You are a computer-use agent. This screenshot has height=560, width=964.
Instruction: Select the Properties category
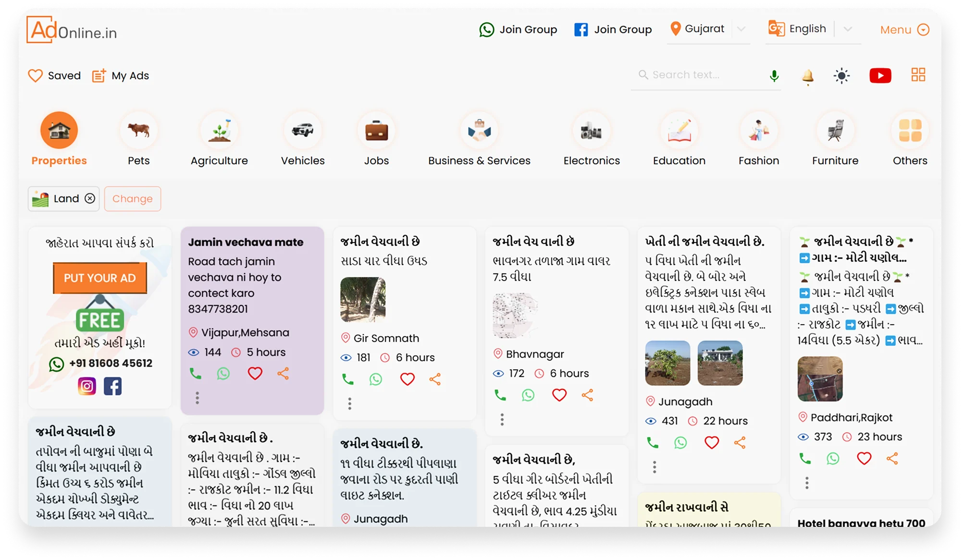[59, 139]
